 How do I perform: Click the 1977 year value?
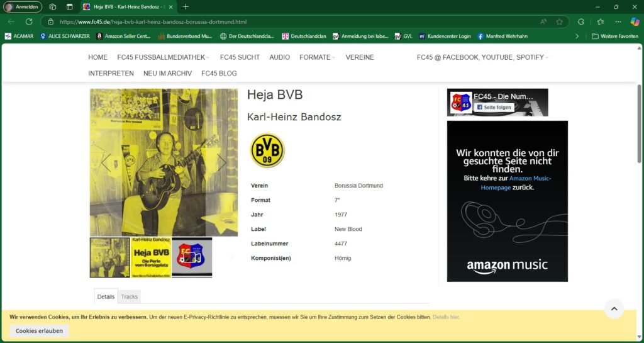coord(341,215)
